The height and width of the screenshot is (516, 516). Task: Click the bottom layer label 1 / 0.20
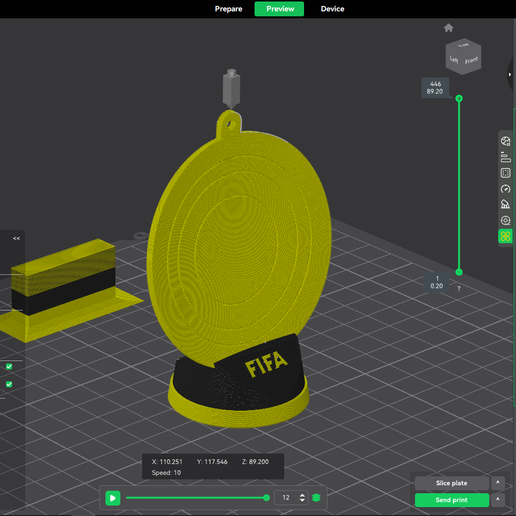pos(436,282)
